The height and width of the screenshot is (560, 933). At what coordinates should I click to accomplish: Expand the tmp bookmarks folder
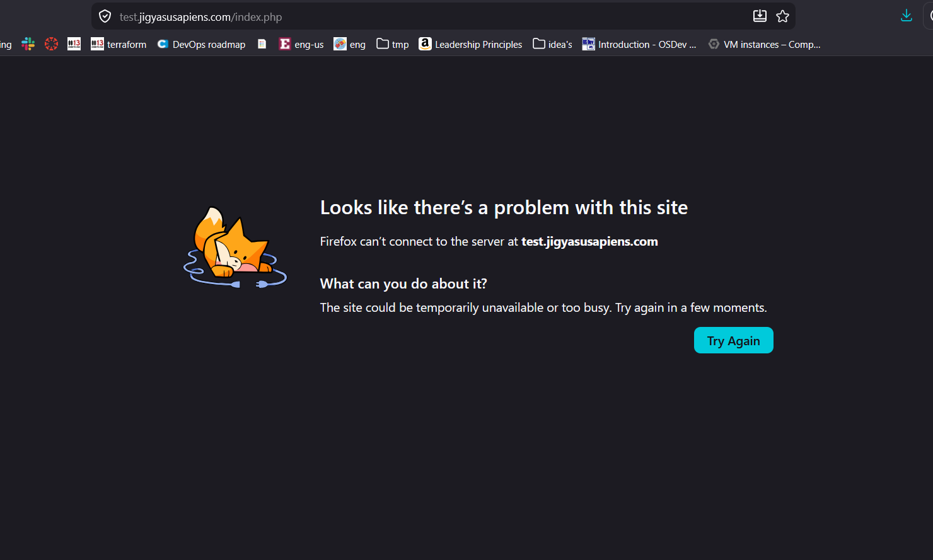393,44
